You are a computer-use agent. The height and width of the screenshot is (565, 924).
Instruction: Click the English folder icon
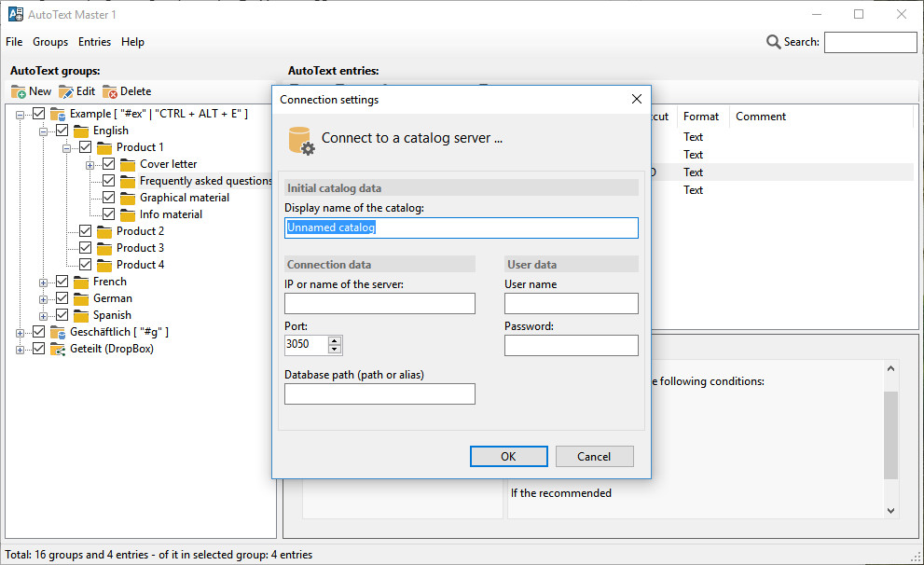pos(81,131)
